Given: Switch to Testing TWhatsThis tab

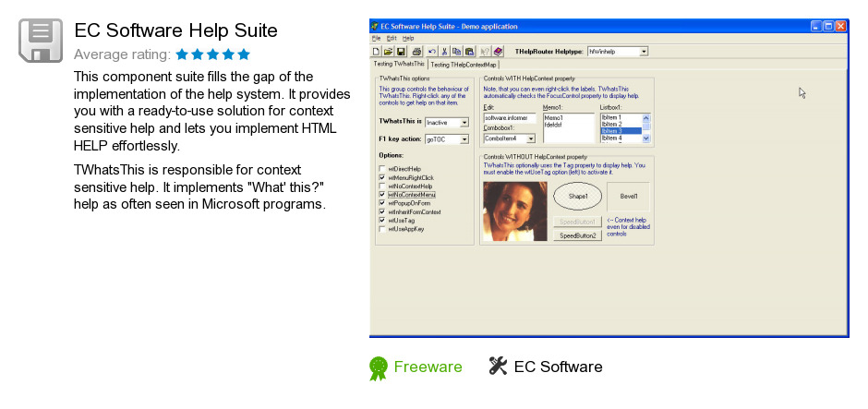Looking at the screenshot, I should click(x=399, y=65).
